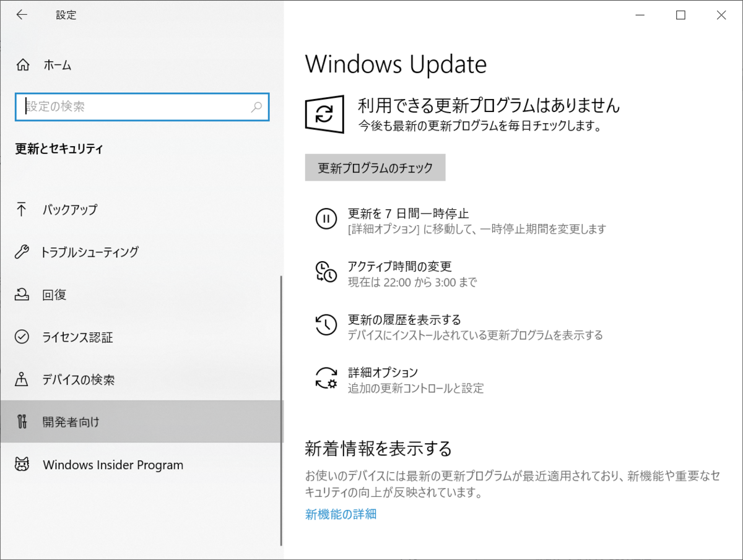Click the 開発者向け tools icon

22,422
